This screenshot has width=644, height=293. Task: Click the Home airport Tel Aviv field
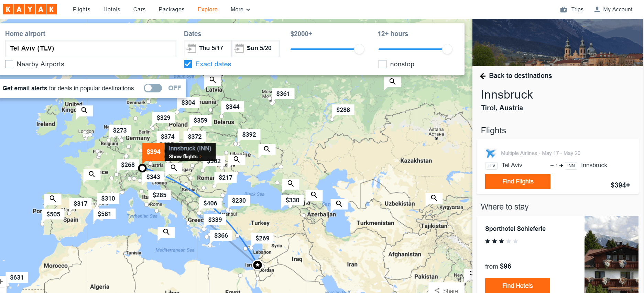(x=91, y=48)
